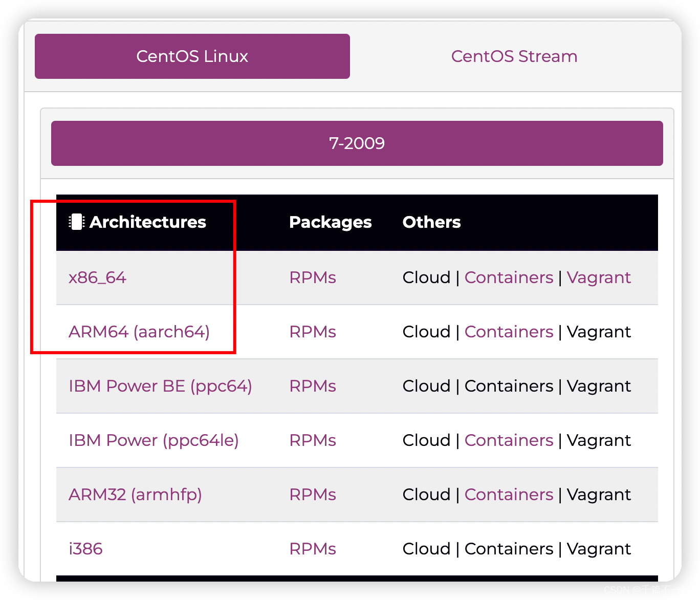
Task: Open the ARM32 (armhfp) link
Action: click(x=135, y=495)
